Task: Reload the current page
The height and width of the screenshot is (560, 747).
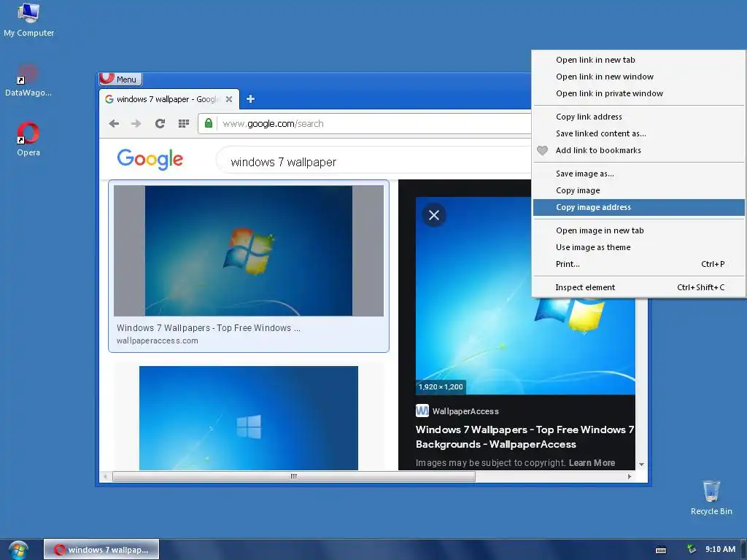Action: point(160,124)
